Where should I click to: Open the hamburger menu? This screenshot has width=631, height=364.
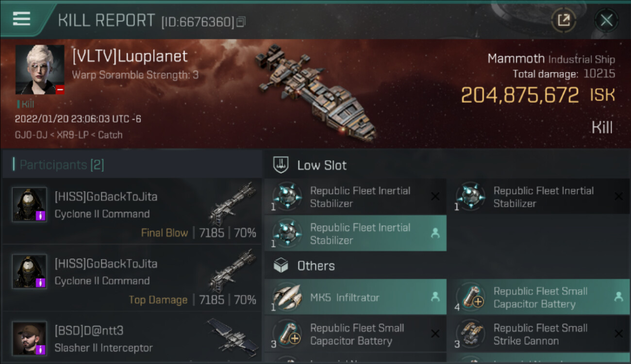[x=21, y=19]
